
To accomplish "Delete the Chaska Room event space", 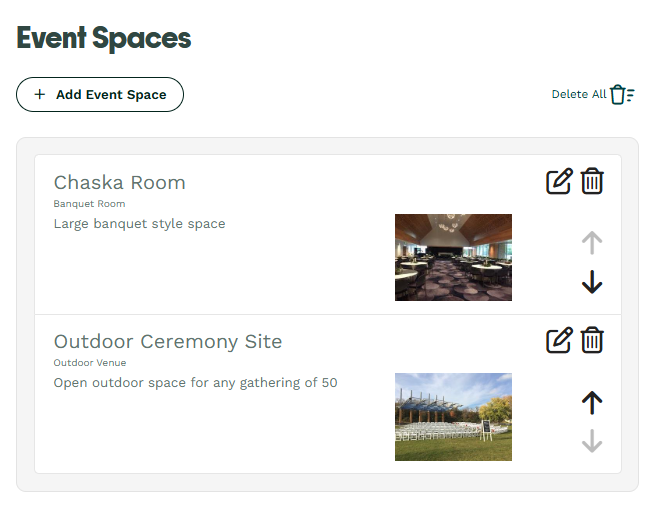I will coord(592,181).
